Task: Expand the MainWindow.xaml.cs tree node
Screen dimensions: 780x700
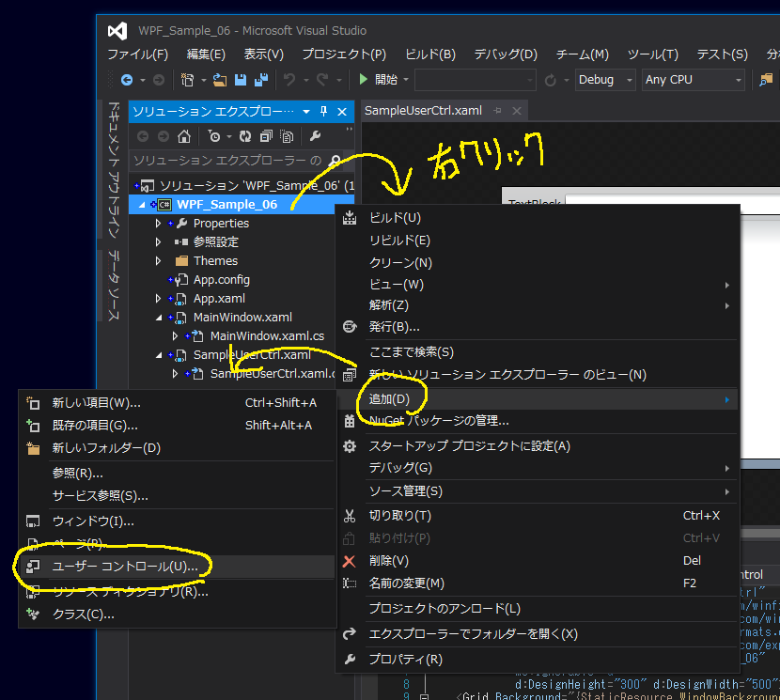Action: [175, 336]
